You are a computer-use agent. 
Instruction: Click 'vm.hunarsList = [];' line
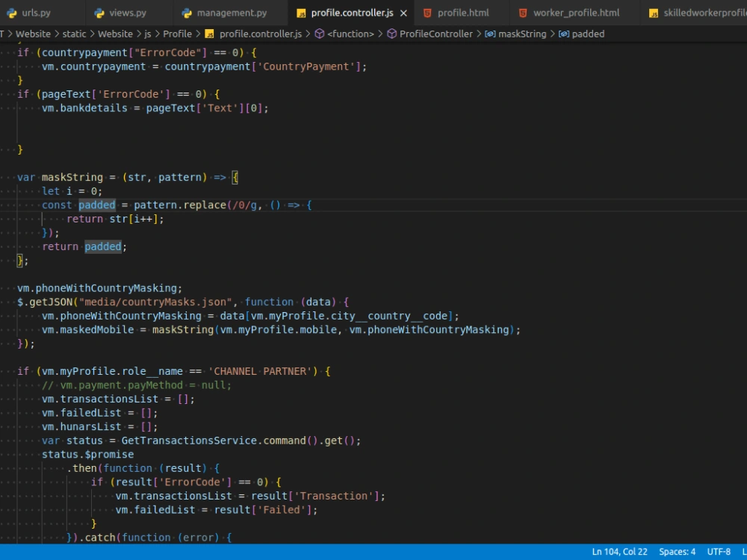tap(99, 426)
